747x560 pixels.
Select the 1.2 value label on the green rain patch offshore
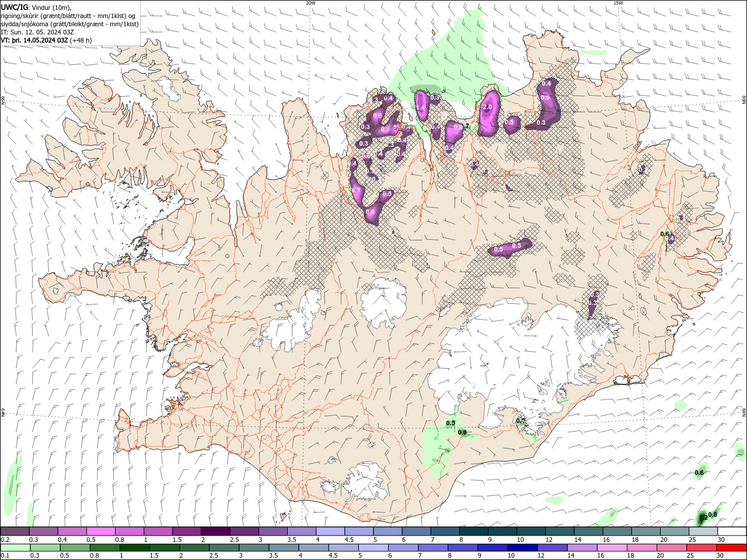tap(703, 517)
